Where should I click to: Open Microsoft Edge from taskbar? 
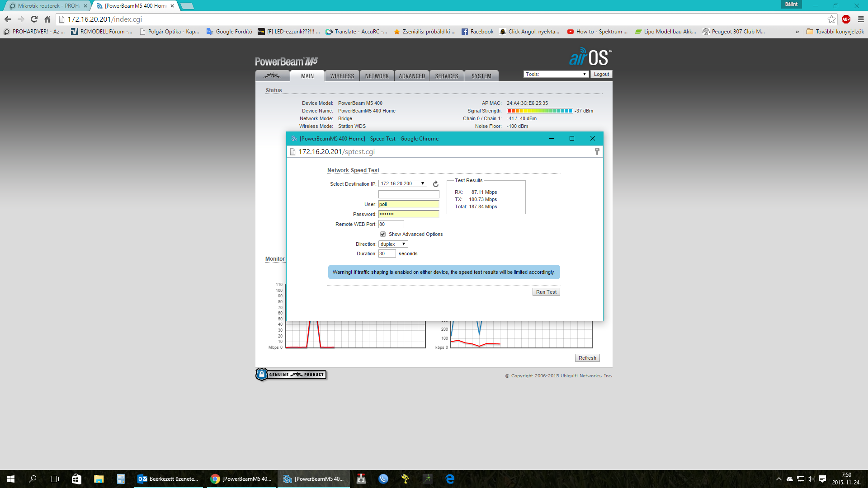point(450,479)
